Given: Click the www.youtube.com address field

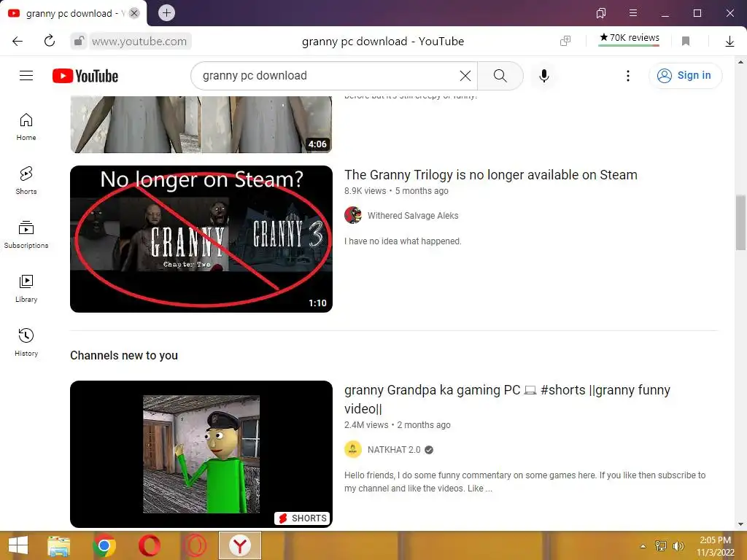Looking at the screenshot, I should (139, 42).
